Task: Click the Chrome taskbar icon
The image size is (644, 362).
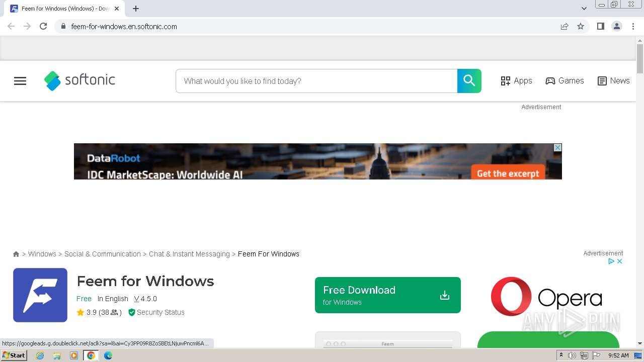Action: [91, 355]
